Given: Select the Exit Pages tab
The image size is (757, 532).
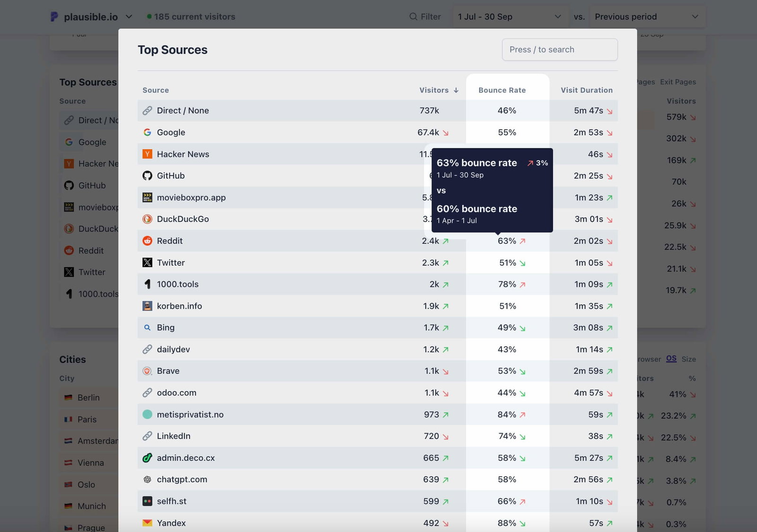Looking at the screenshot, I should (x=678, y=81).
